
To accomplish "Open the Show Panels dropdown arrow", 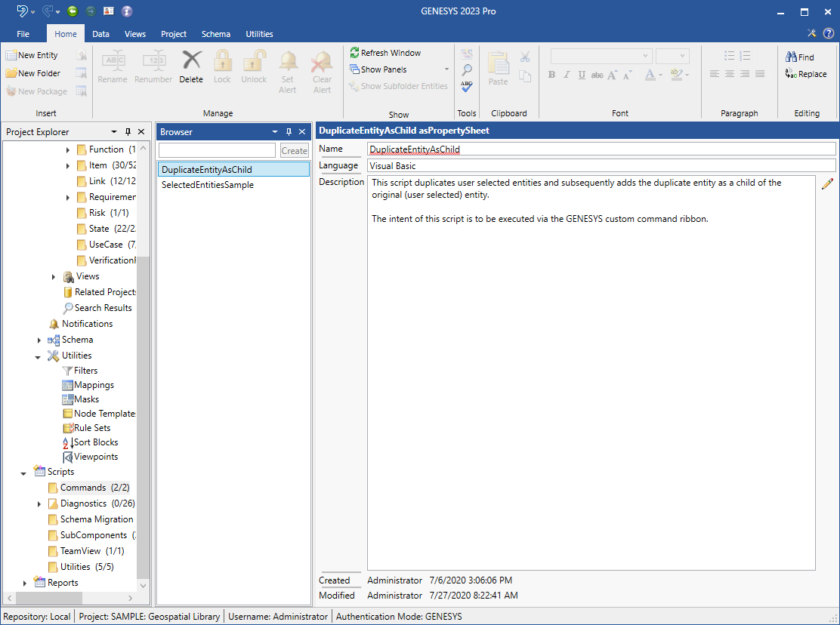I will [x=446, y=69].
